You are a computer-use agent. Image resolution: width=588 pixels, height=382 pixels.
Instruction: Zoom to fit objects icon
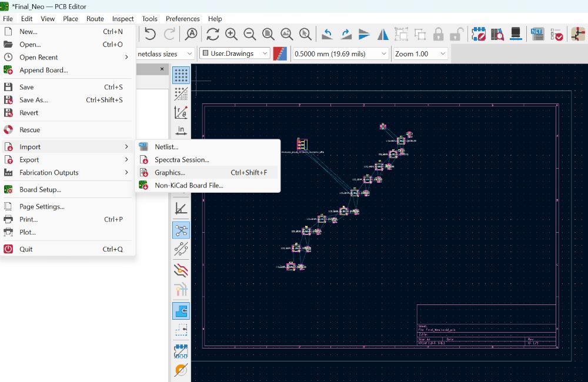[287, 35]
